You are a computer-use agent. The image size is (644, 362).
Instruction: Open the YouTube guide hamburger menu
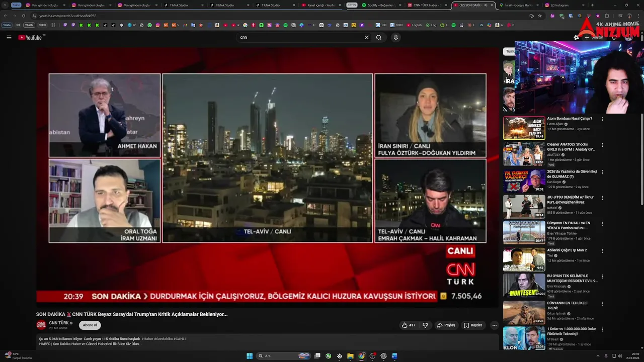coord(9,37)
